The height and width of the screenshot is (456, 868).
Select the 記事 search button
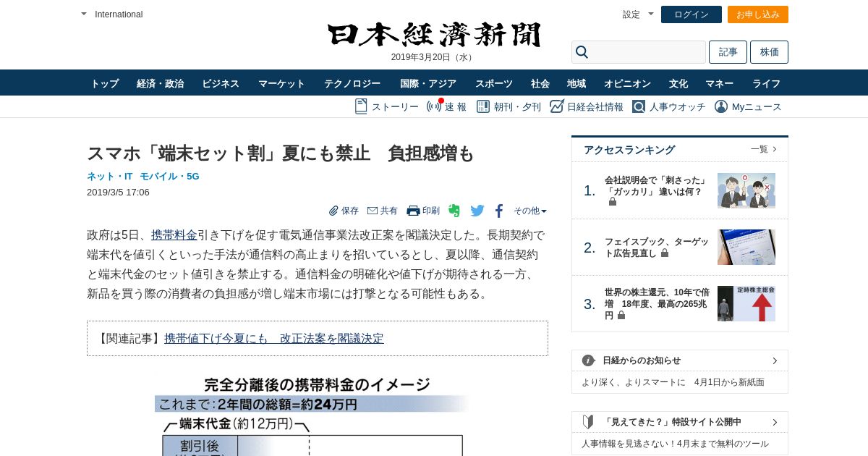click(728, 52)
